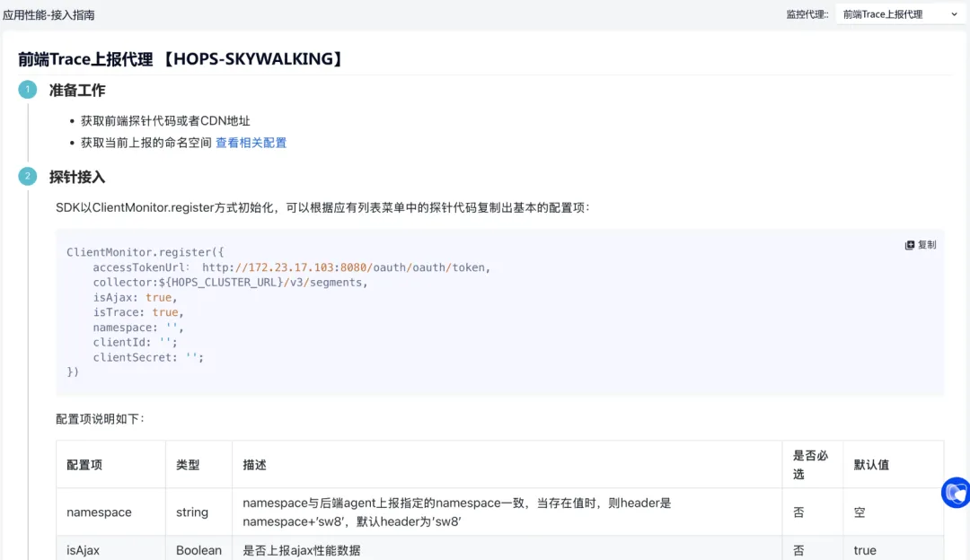Click the 获取前端探针代码或者CDN地址 bullet
970x560 pixels.
(x=165, y=121)
